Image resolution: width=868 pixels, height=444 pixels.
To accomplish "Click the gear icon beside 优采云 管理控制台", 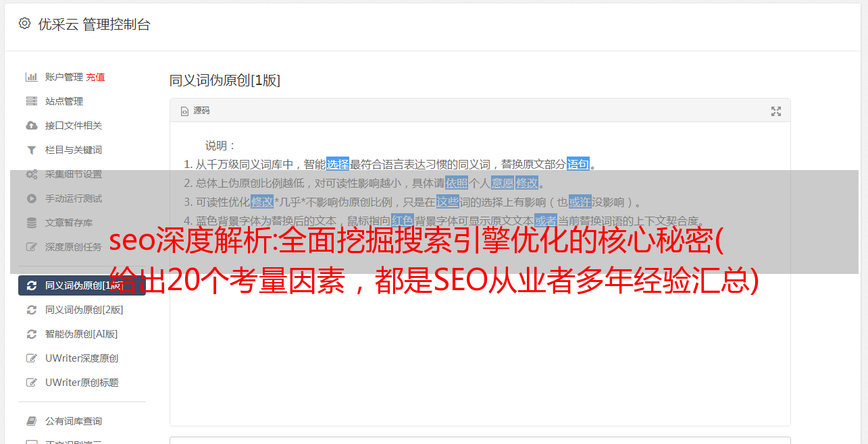I will (x=25, y=24).
